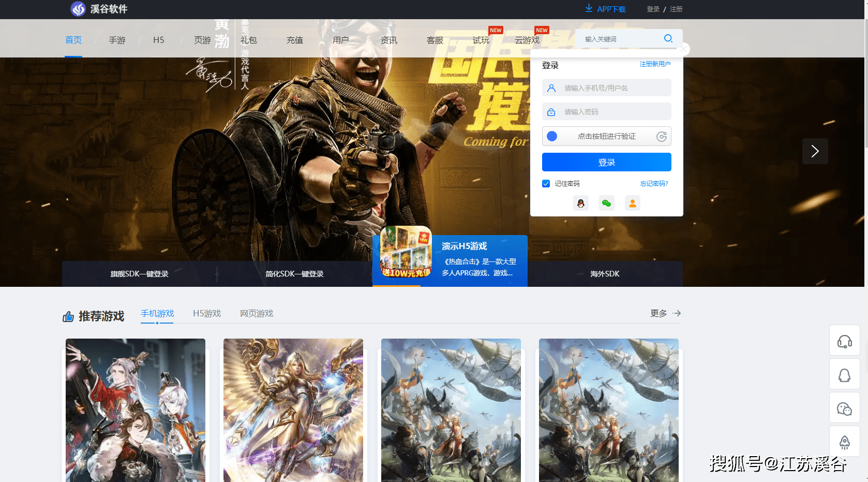Expand 更多 recommended games arrow
The image size is (868, 482).
click(677, 313)
